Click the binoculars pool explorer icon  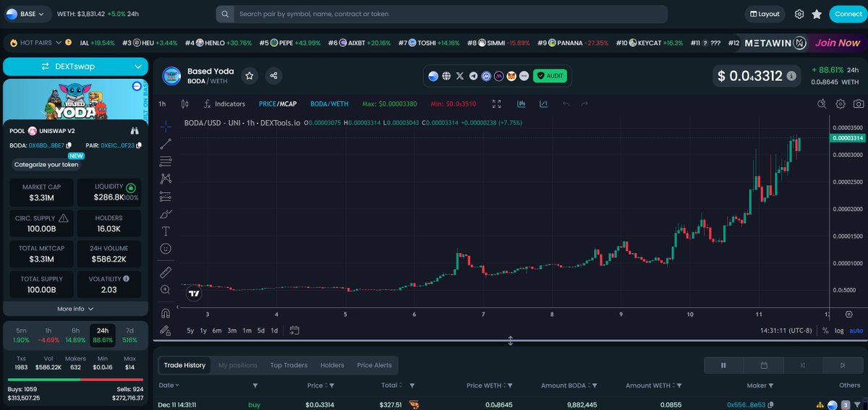pyautogui.click(x=134, y=131)
